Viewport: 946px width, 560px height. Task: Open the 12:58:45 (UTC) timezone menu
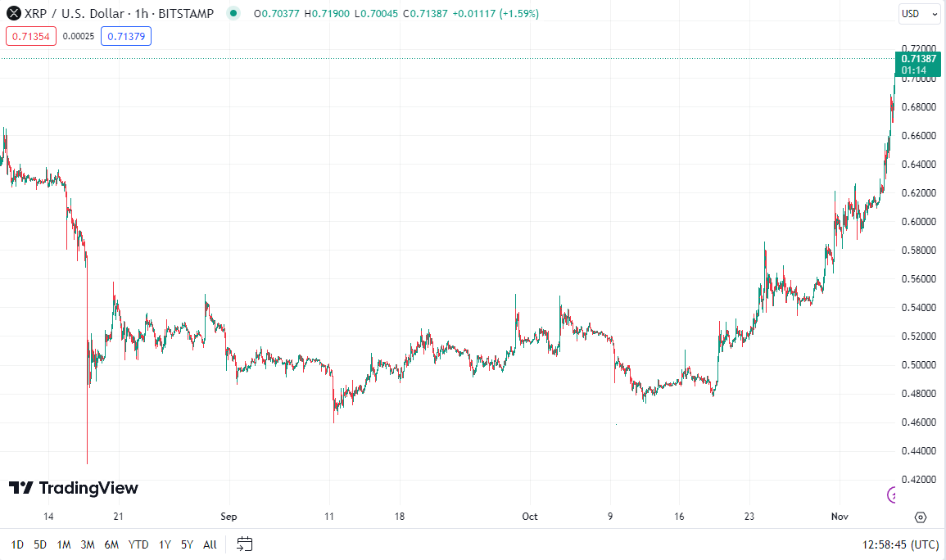900,544
